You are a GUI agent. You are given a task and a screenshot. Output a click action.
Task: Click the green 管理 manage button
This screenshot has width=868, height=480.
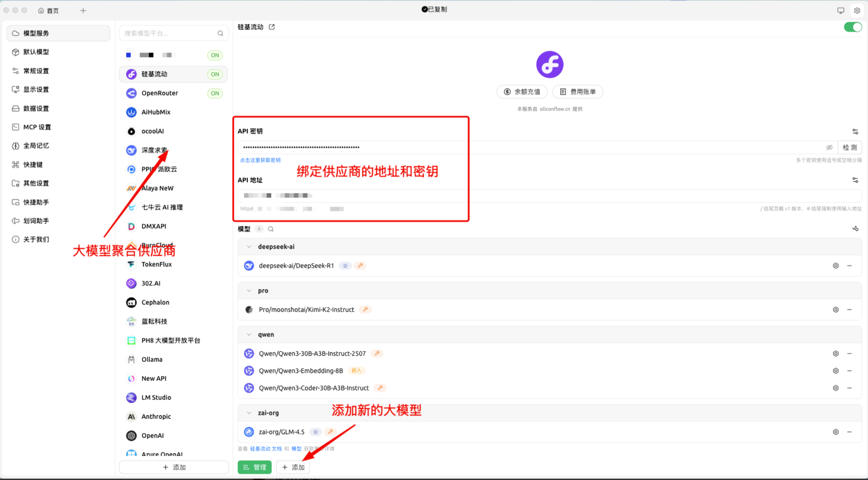click(254, 467)
